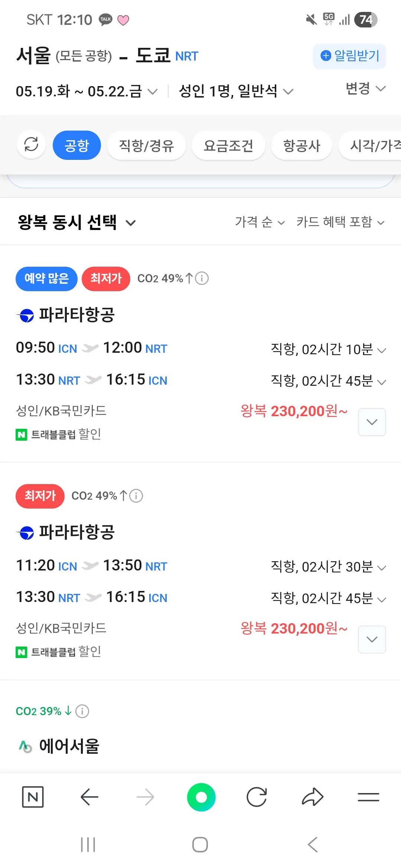401x868 pixels.
Task: Tap the share arrow icon
Action: pos(313,797)
